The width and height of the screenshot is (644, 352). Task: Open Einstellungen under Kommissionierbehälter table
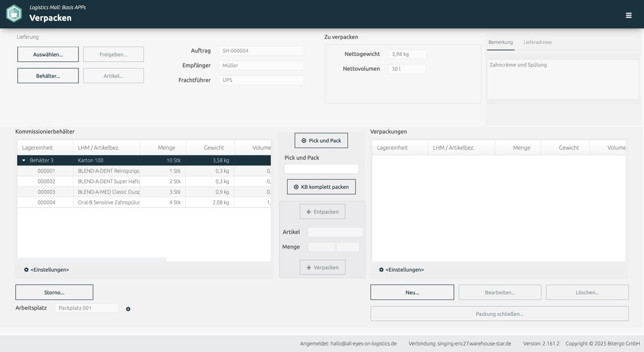pos(46,270)
